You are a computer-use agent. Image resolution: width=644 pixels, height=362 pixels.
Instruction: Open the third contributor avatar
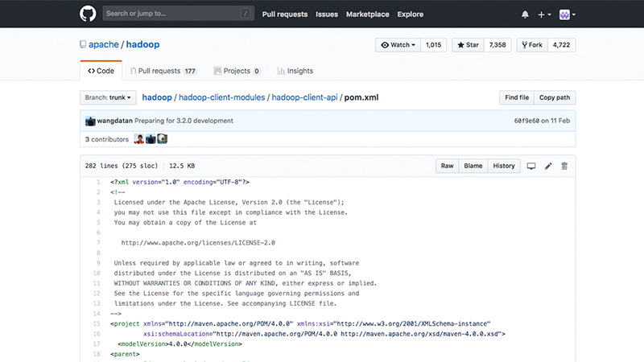[x=163, y=139]
